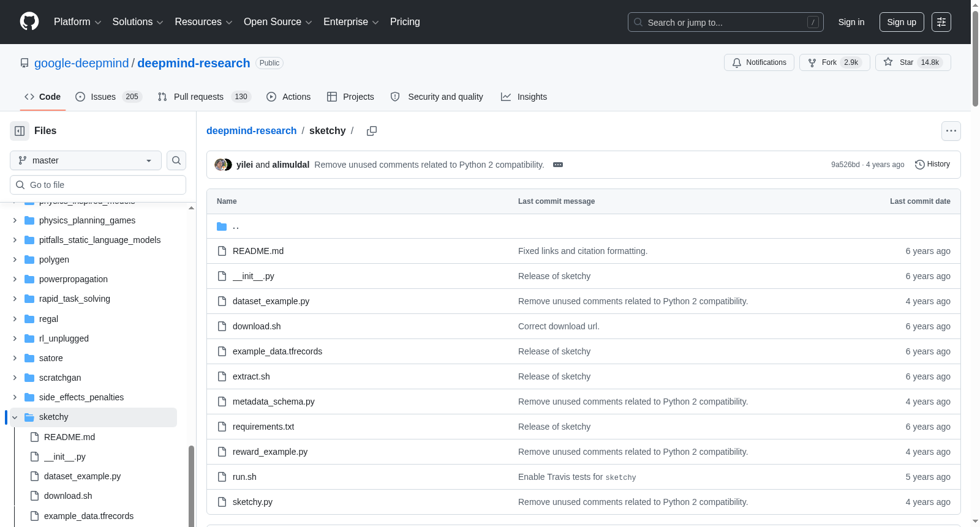The image size is (980, 527).
Task: Click the folder icon for polygen
Action: (x=29, y=260)
